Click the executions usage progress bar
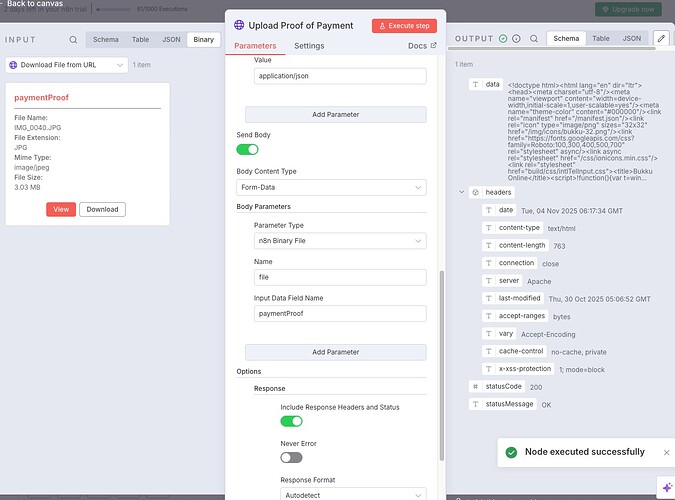The height and width of the screenshot is (500, 675). click(x=113, y=9)
